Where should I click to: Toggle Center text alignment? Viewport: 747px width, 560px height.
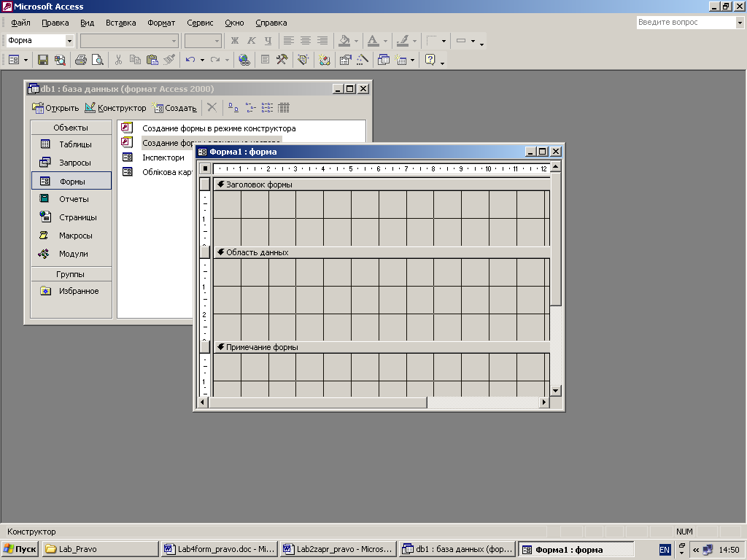[x=306, y=41]
